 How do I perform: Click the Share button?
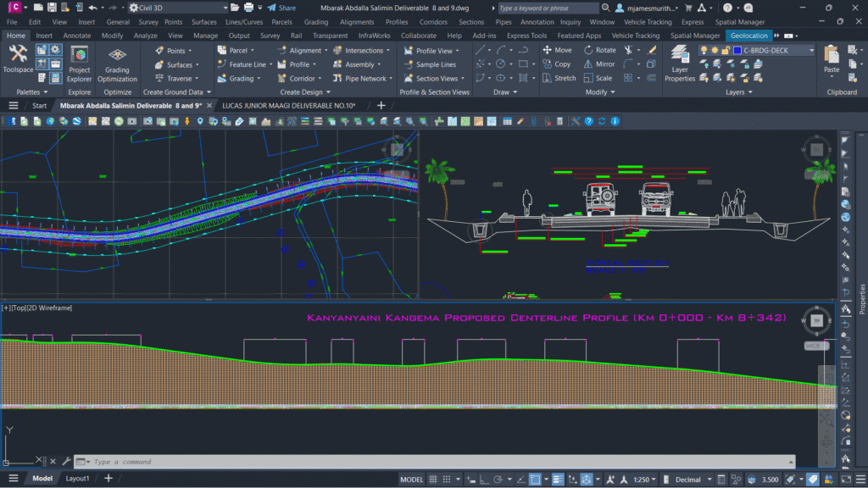(x=281, y=8)
